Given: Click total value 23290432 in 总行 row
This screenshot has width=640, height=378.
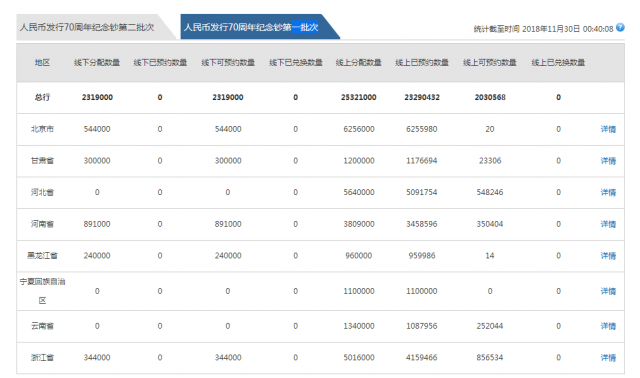Looking at the screenshot, I should click(422, 97).
